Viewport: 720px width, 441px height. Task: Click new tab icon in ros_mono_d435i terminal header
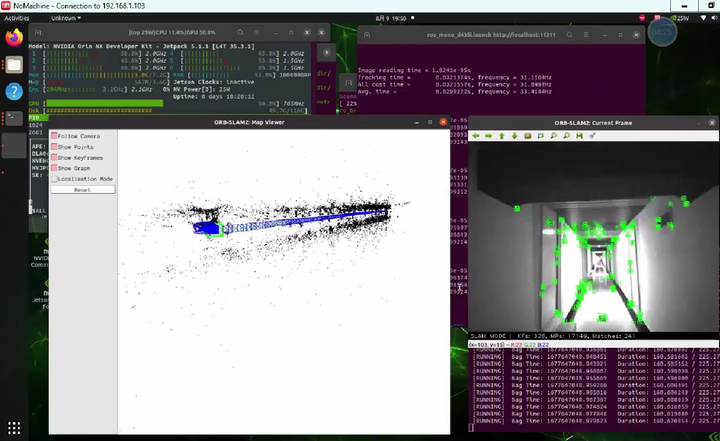point(367,35)
